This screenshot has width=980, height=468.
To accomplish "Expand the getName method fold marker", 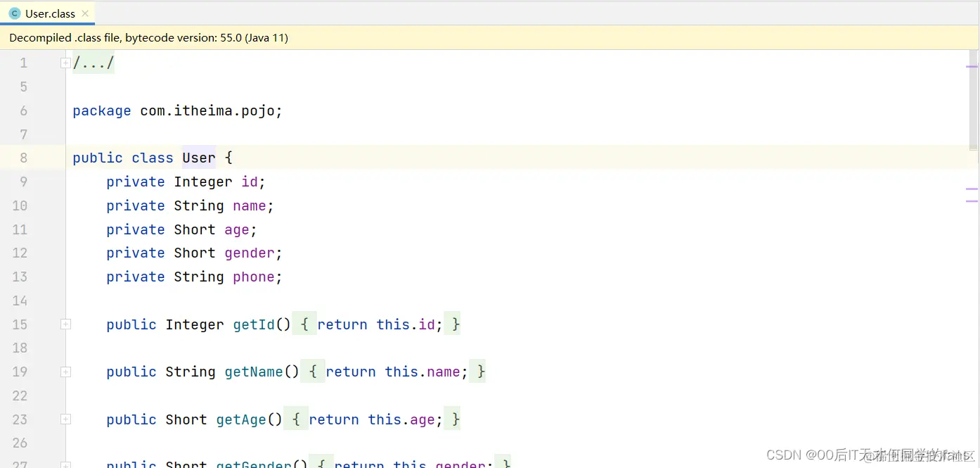I will 65,372.
